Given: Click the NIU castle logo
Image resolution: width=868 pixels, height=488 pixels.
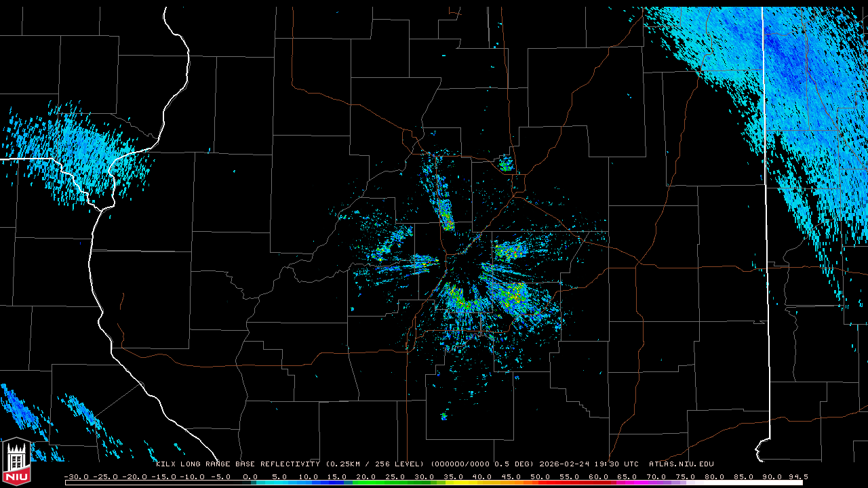Looking at the screenshot, I should tap(16, 462).
